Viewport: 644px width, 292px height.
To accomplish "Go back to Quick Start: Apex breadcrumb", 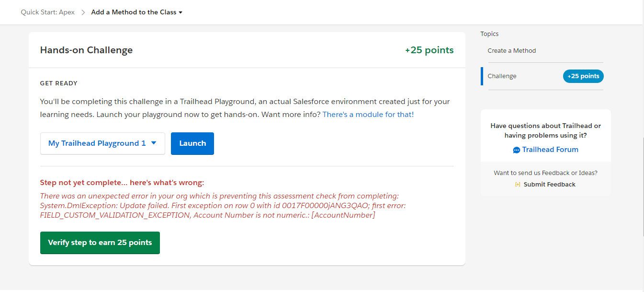I will pyautogui.click(x=48, y=12).
